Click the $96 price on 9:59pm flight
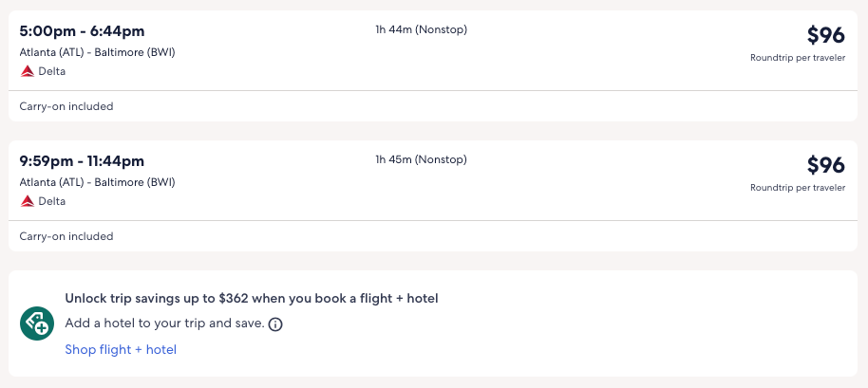868x388 pixels. [x=825, y=165]
